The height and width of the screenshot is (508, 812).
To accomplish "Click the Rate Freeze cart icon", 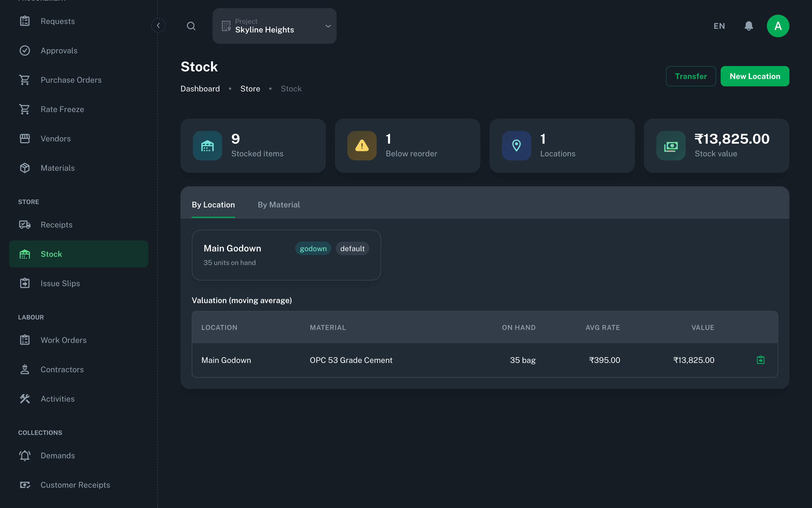I will point(25,109).
